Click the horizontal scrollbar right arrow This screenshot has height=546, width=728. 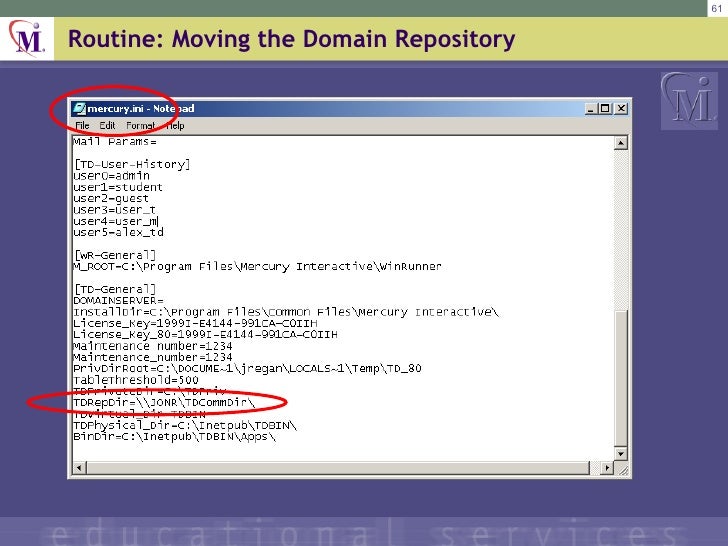(x=606, y=468)
